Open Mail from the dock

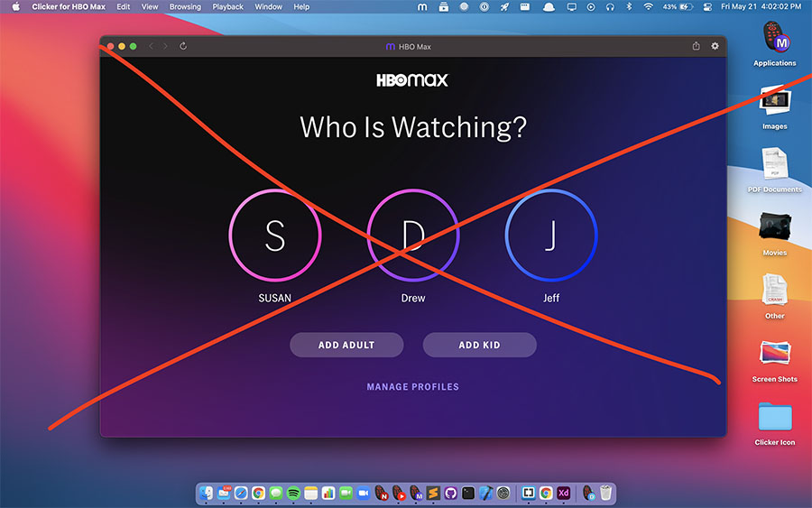pyautogui.click(x=224, y=493)
